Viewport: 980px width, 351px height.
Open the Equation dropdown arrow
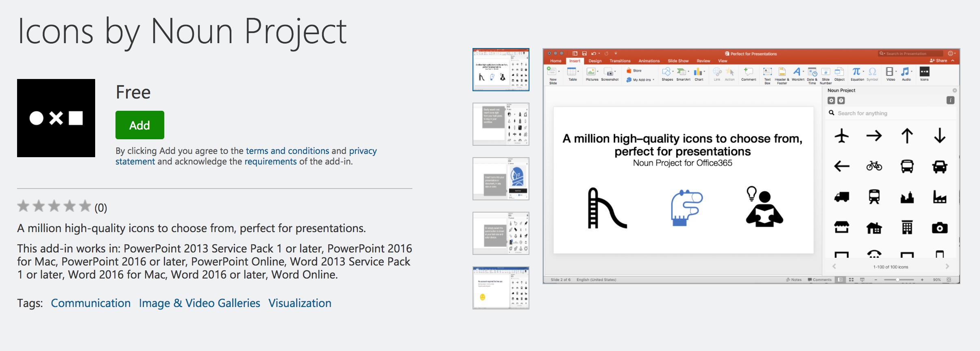pyautogui.click(x=863, y=71)
